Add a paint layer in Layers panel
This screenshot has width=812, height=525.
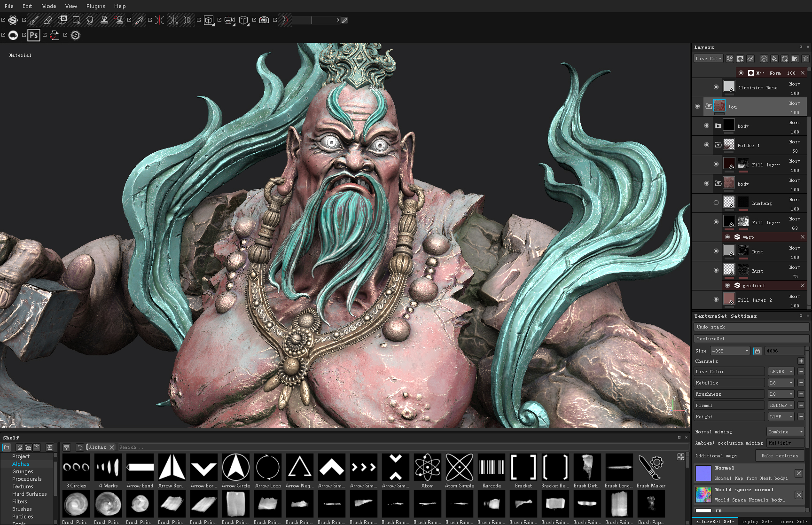[764, 59]
